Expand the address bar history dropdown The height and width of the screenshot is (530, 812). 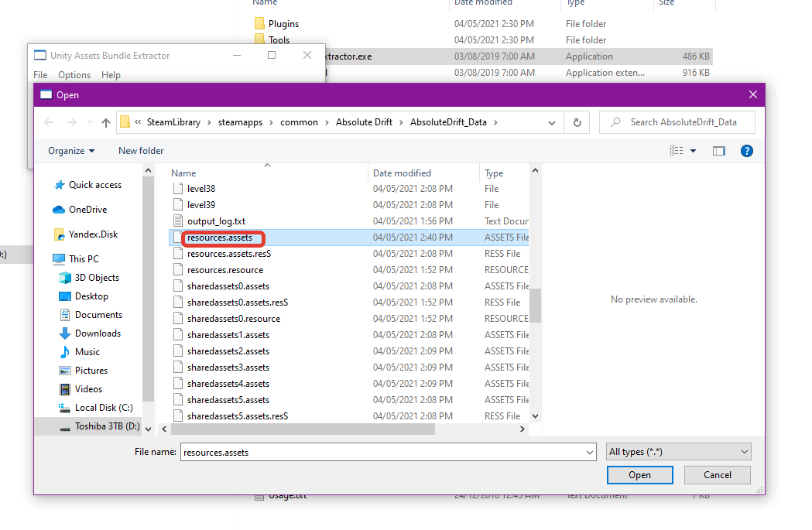tap(551, 123)
